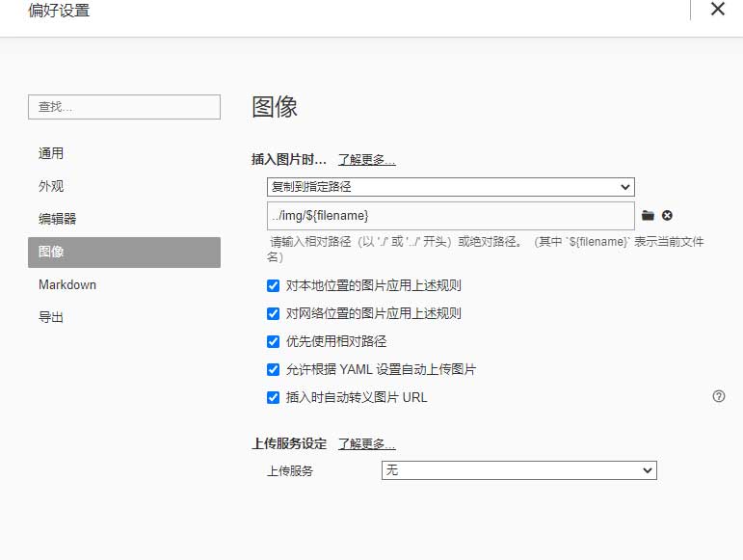Disable '允许根据 YAML 设置自动上传图片'
The image size is (743, 560).
click(x=274, y=369)
